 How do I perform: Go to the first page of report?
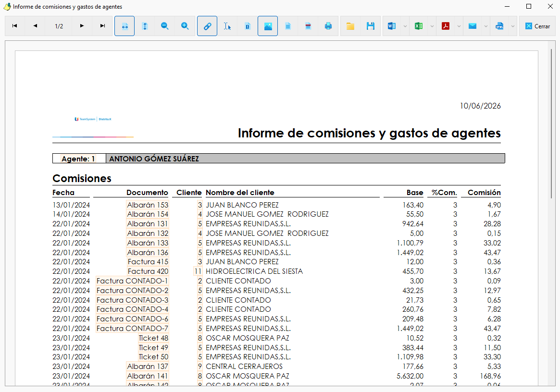click(14, 26)
